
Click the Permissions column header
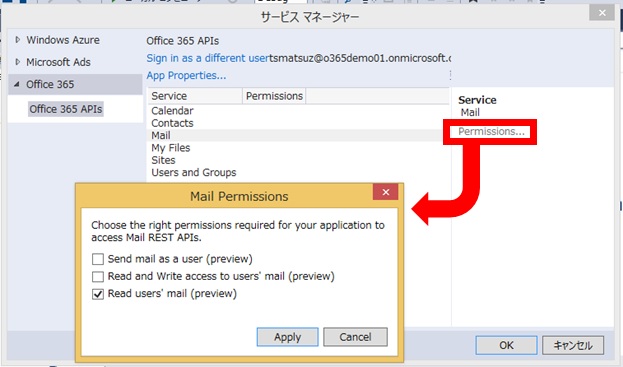click(x=274, y=96)
